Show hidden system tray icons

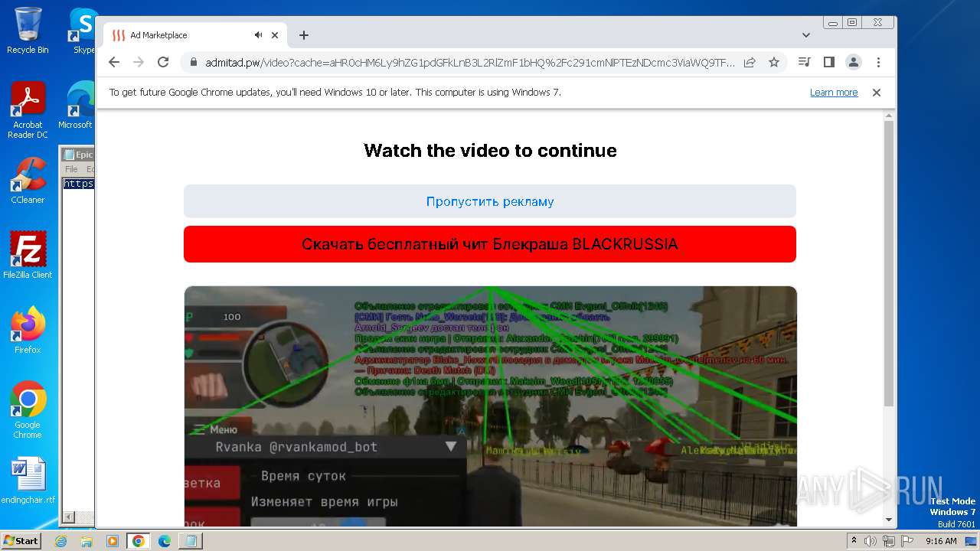click(854, 541)
